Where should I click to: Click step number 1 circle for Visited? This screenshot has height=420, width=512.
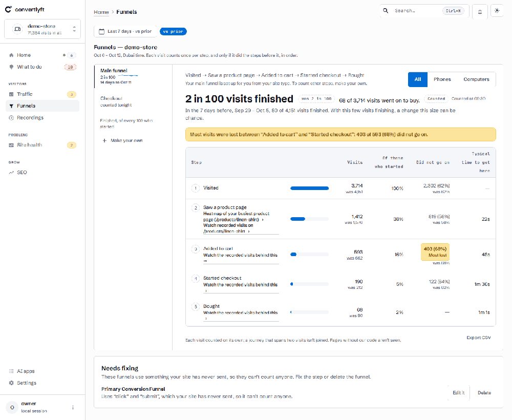[196, 188]
